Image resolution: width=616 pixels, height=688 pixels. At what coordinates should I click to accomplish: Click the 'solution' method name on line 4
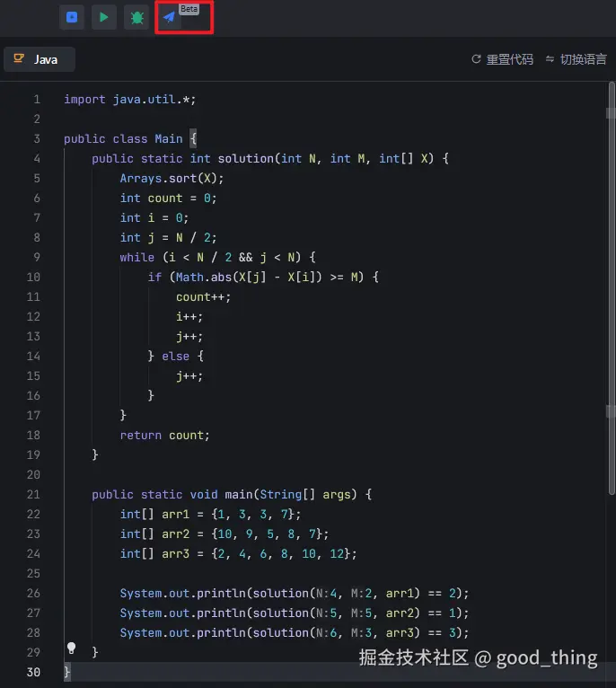click(246, 158)
